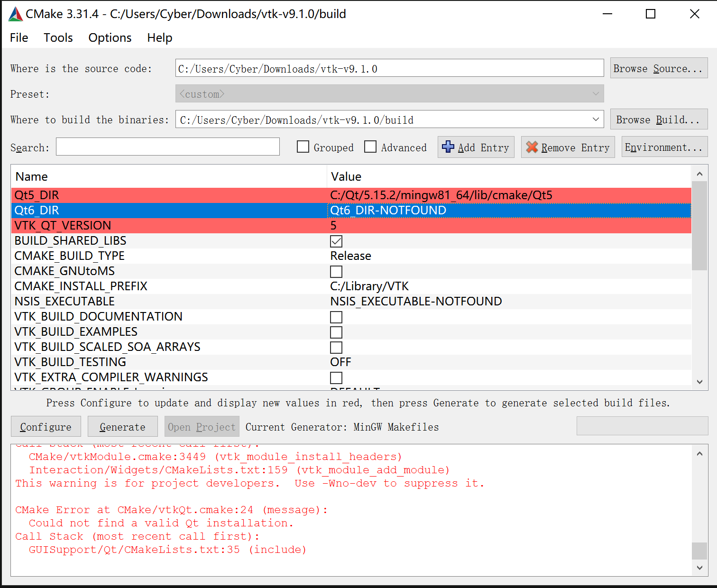Expand the Preset dropdown
Viewport: 717px width, 588px height.
pos(596,94)
